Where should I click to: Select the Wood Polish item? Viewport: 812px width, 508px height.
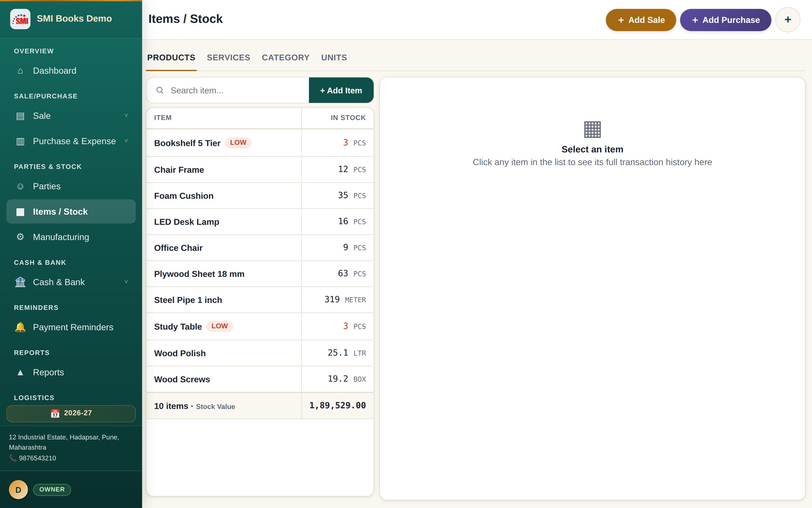point(260,353)
